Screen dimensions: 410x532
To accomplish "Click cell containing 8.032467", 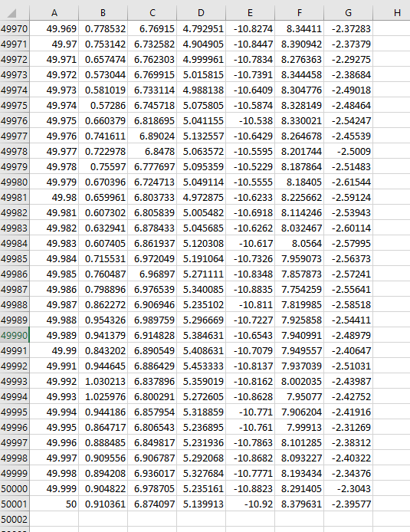I will coord(300,228).
